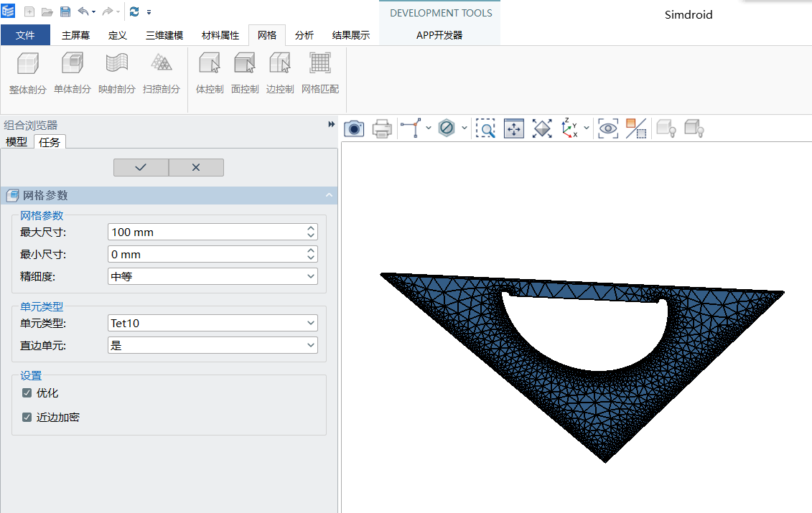Open the measure tool dropdown arrow
Image resolution: width=812 pixels, height=513 pixels.
click(x=429, y=128)
